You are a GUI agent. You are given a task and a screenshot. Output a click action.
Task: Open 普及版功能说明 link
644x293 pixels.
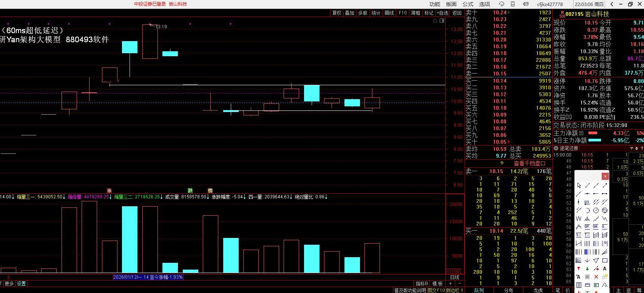tap(410, 290)
